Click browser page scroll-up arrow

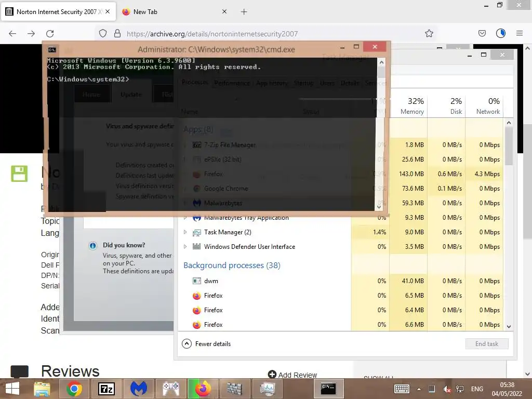tap(528, 48)
